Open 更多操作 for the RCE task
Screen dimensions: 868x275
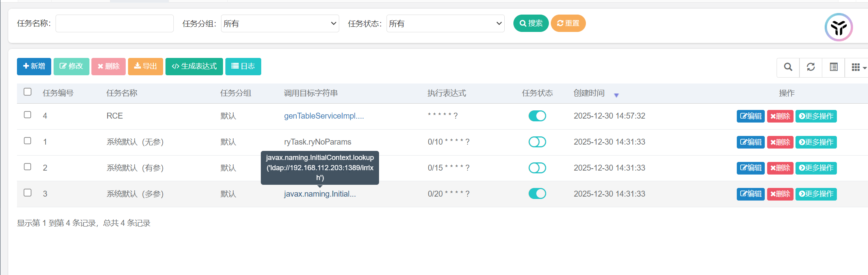(816, 116)
